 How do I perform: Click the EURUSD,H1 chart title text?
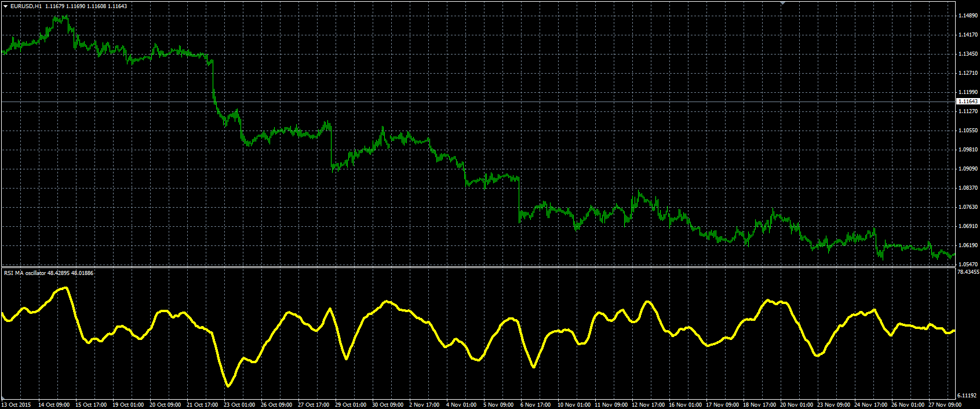pyautogui.click(x=25, y=6)
